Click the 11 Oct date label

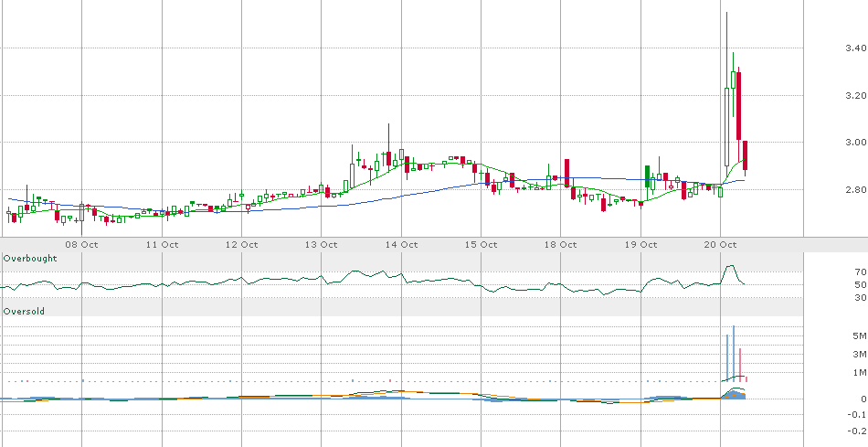point(163,244)
